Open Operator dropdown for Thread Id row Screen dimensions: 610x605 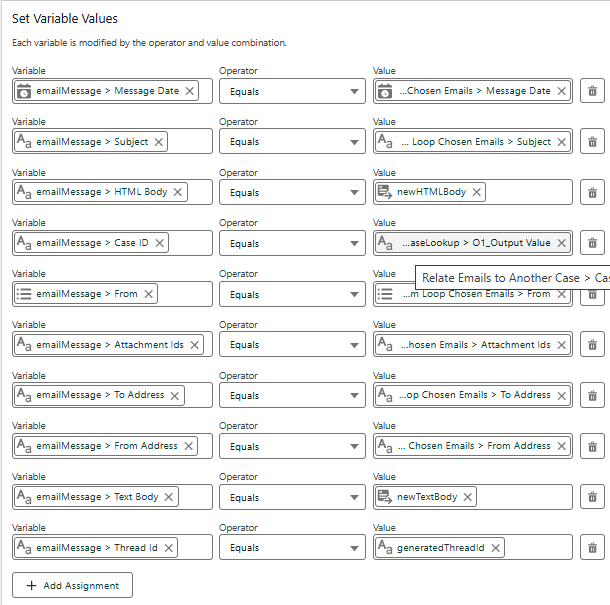tap(292, 548)
